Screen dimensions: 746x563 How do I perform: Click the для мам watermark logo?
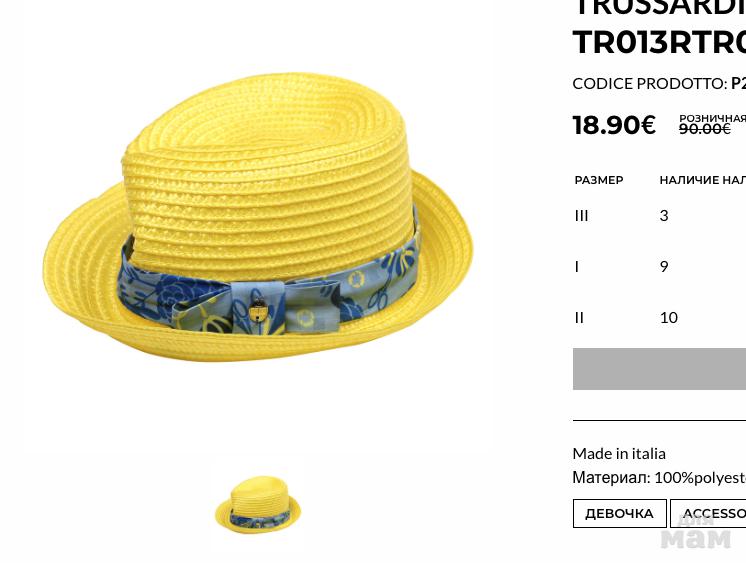click(x=696, y=533)
